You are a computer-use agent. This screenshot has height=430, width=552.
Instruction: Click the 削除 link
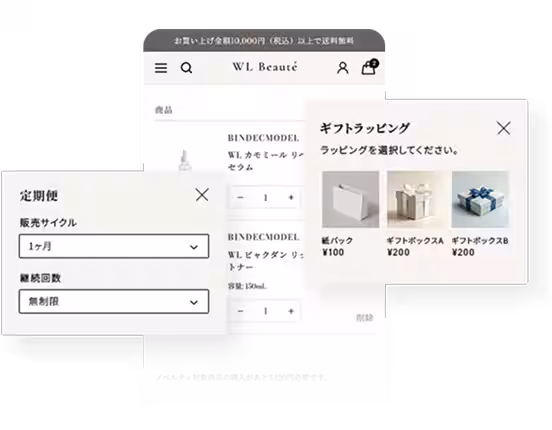click(x=365, y=318)
